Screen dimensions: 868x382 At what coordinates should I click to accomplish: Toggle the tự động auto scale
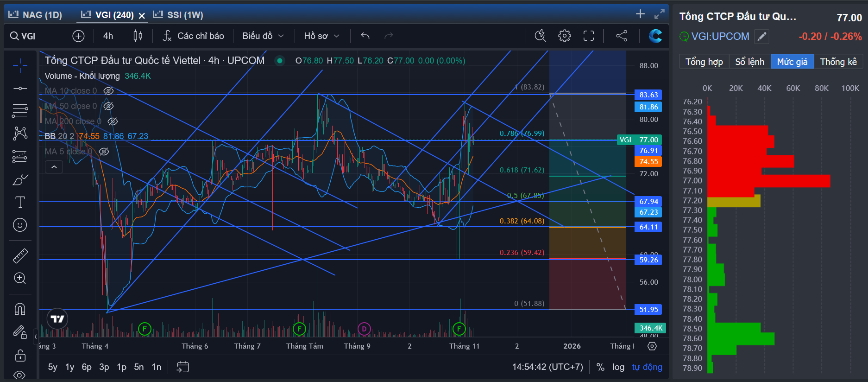[647, 367]
